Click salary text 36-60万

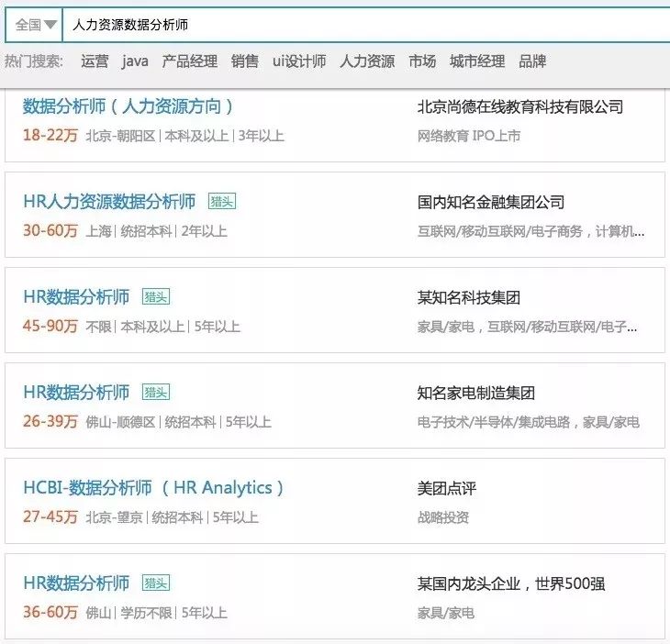point(50,612)
